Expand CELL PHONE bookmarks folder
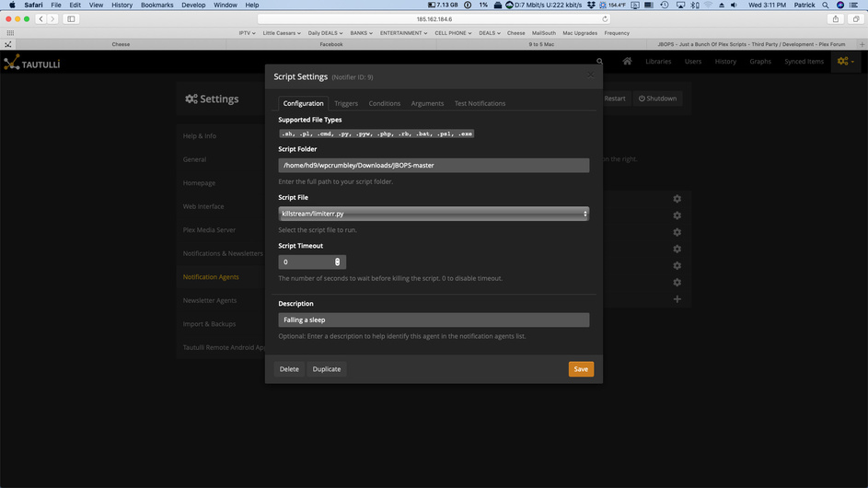The height and width of the screenshot is (488, 868). [x=454, y=33]
